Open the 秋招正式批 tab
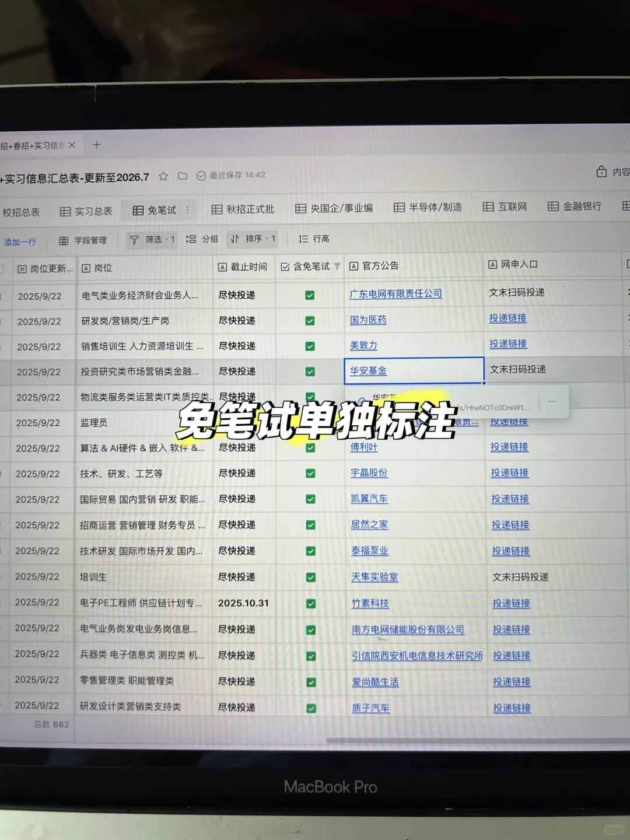 tap(243, 209)
